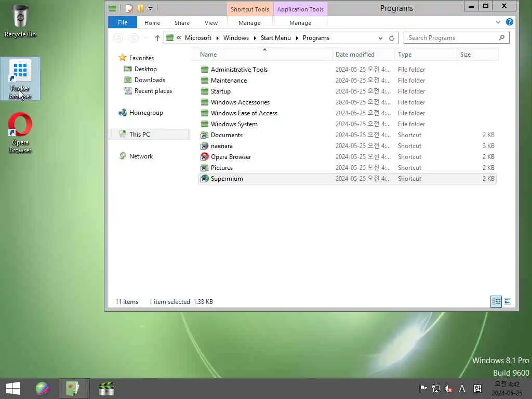Switch to Large icons view in status bar

508,302
